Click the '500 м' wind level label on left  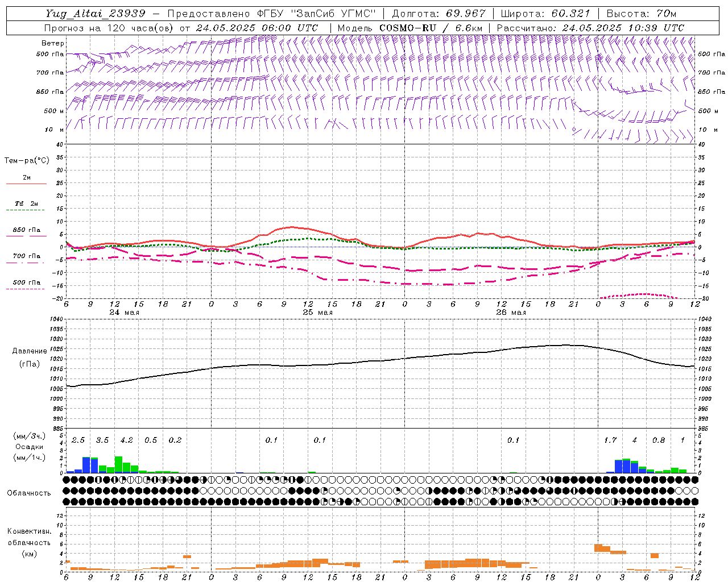point(54,111)
